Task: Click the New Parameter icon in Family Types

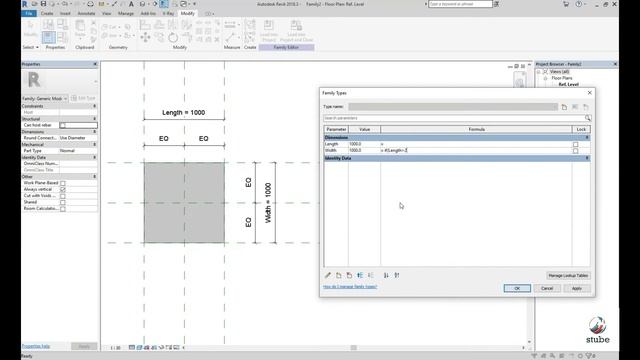Action: (x=338, y=276)
